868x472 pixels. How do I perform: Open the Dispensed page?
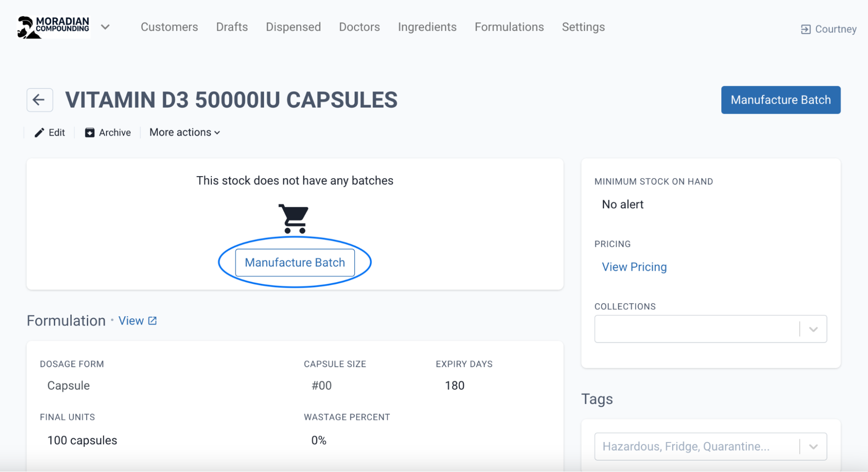click(x=293, y=27)
